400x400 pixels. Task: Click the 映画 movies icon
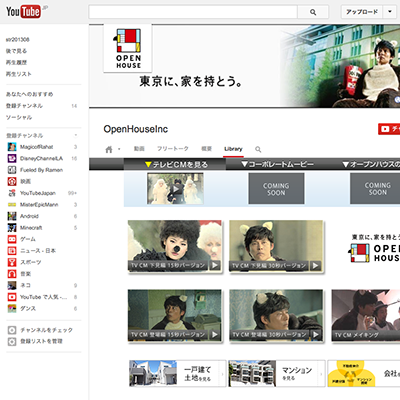pyautogui.click(x=12, y=181)
